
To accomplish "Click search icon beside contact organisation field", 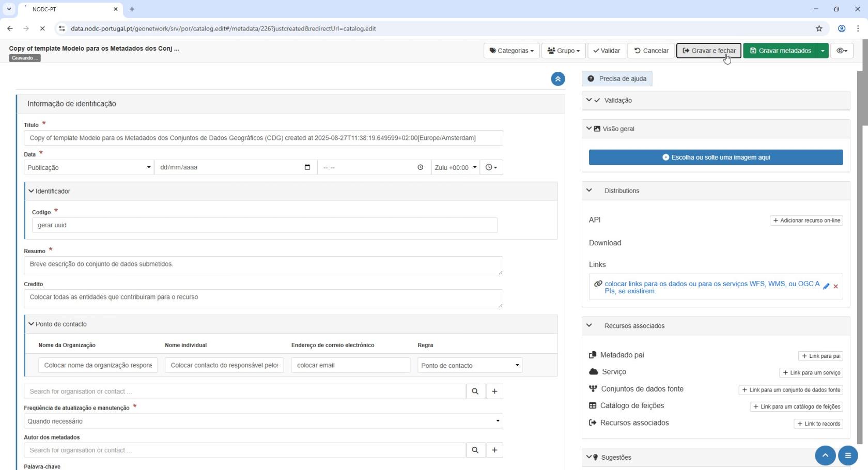I will click(475, 391).
